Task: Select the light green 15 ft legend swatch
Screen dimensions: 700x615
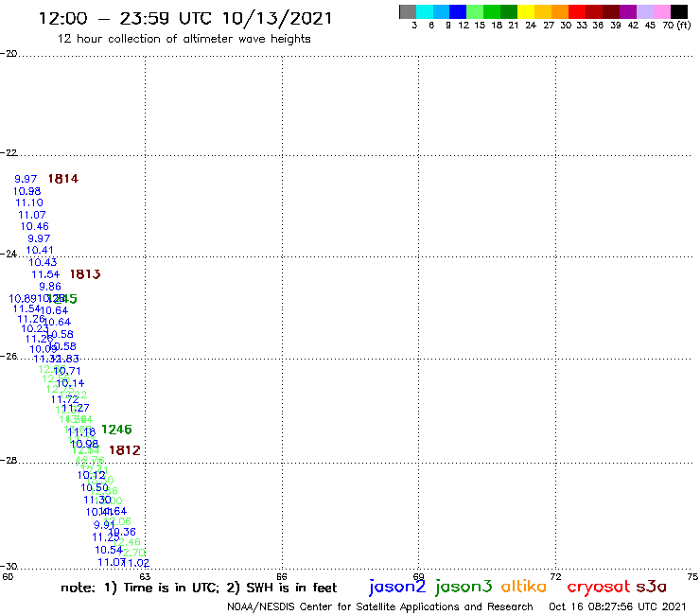Action: [x=475, y=11]
